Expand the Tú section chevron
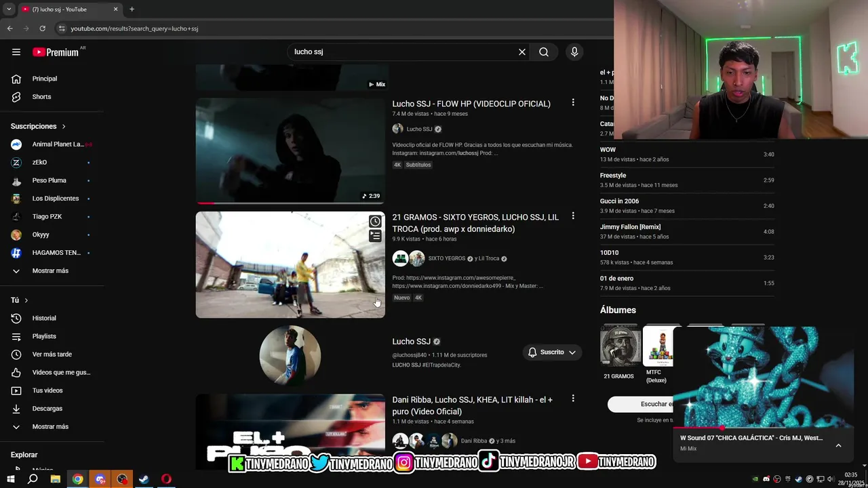The image size is (868, 488). pyautogui.click(x=26, y=300)
